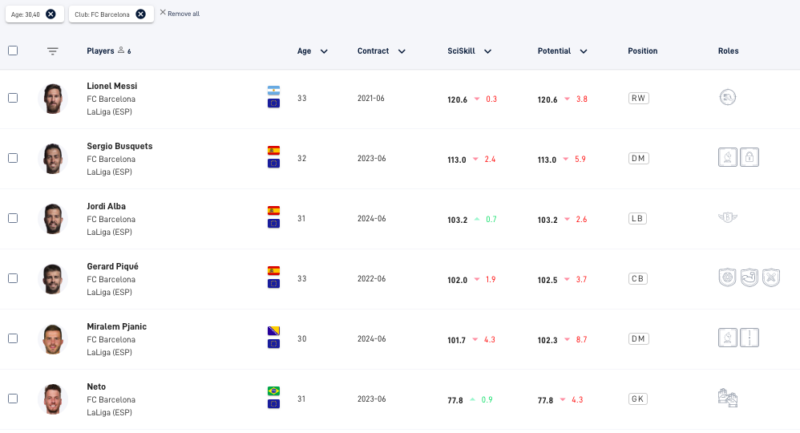Click Busquets's first role icon
The height and width of the screenshot is (433, 800).
point(728,157)
